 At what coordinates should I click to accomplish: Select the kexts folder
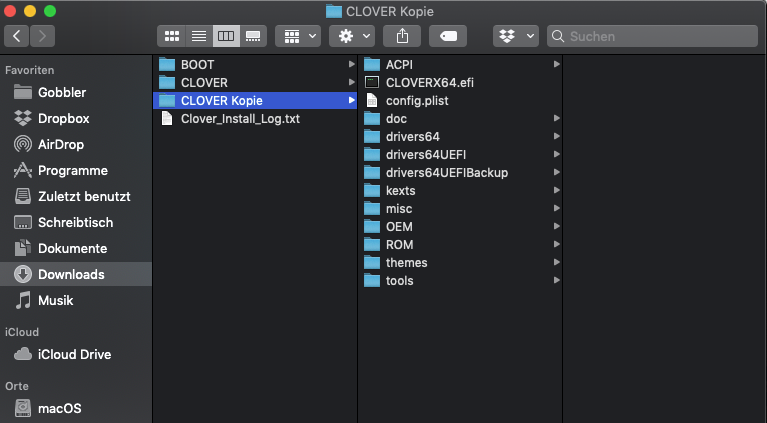coord(460,191)
